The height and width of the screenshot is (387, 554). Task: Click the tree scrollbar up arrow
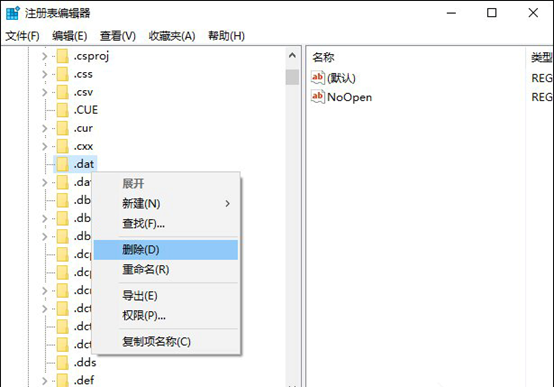click(292, 55)
